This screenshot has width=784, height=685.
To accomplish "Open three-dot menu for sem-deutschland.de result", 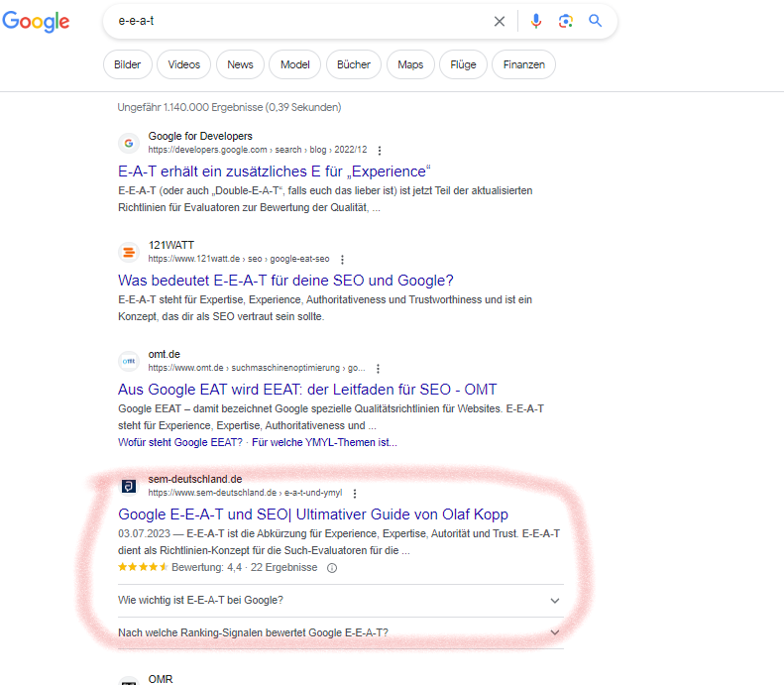I will pyautogui.click(x=355, y=493).
